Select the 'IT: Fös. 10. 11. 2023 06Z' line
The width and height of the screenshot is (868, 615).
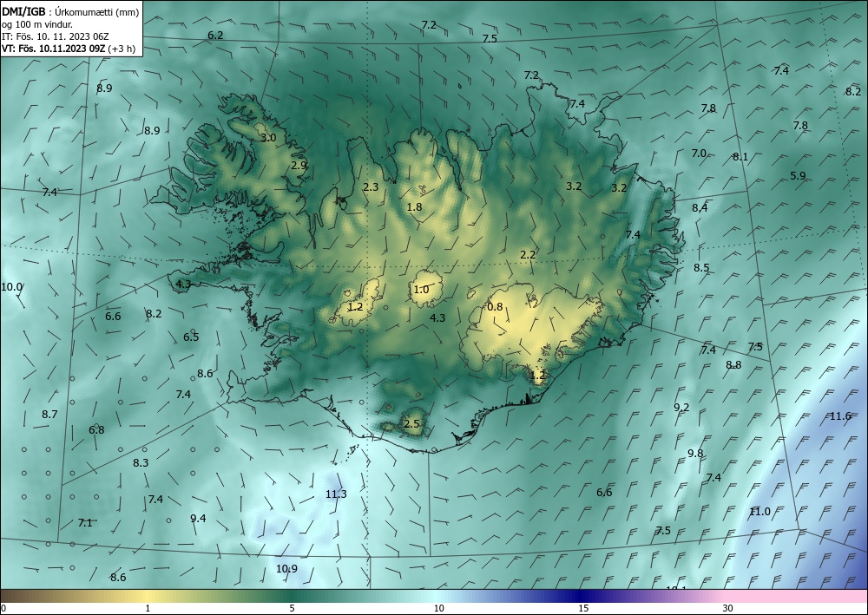click(56, 36)
